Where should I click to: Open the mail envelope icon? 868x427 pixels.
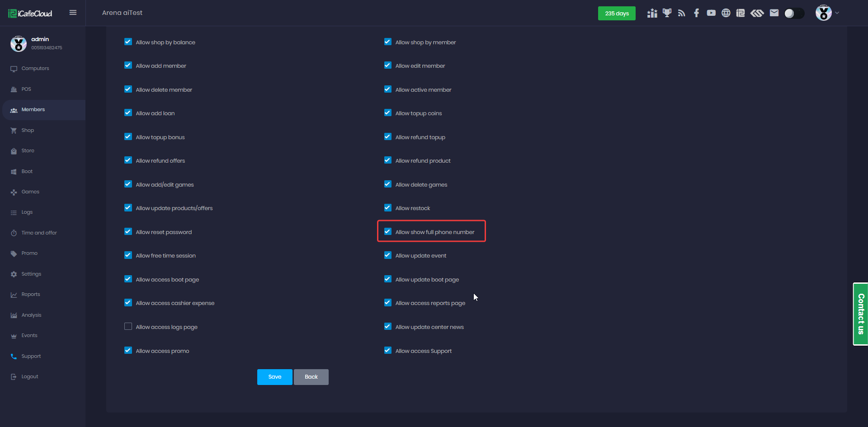(774, 13)
